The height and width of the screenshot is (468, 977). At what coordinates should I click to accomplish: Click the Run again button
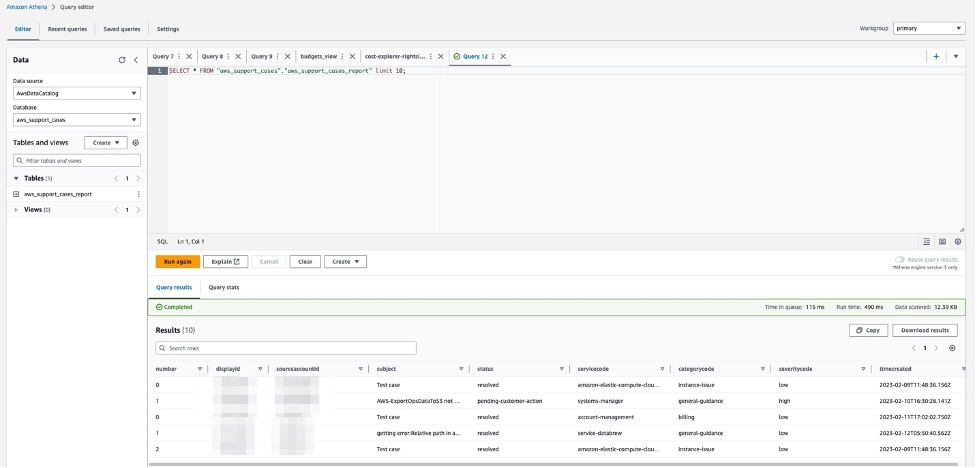point(178,262)
